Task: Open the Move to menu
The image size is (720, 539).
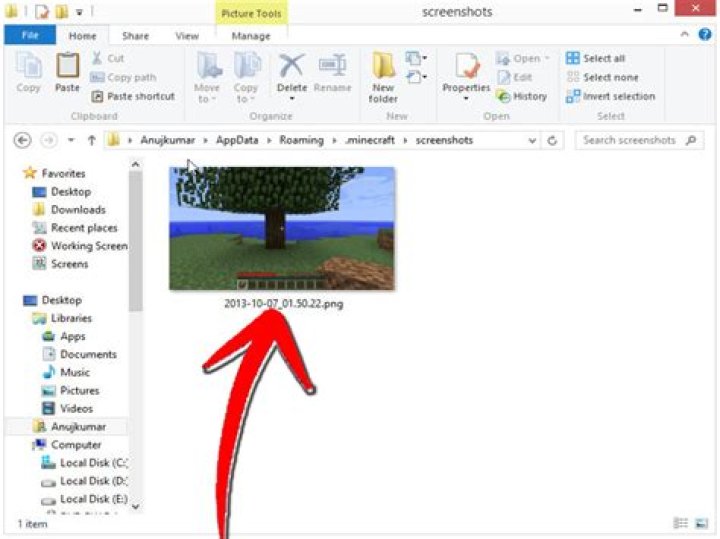Action: (207, 77)
